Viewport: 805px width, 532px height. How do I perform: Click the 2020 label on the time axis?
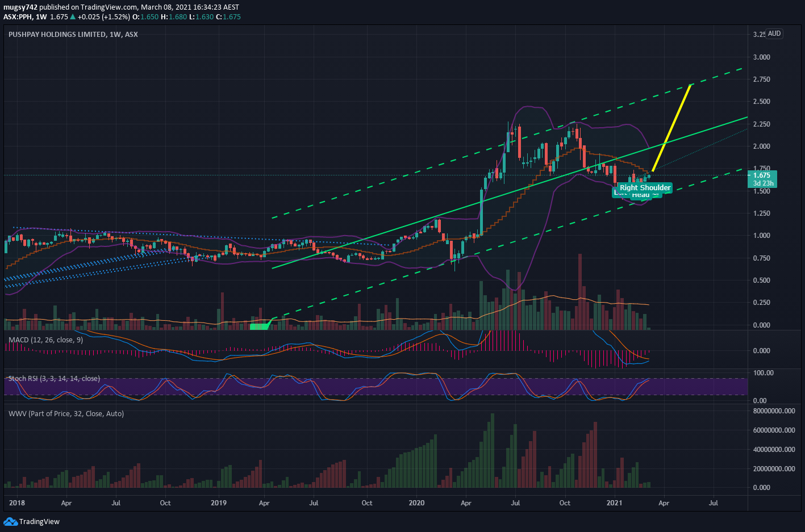(416, 502)
